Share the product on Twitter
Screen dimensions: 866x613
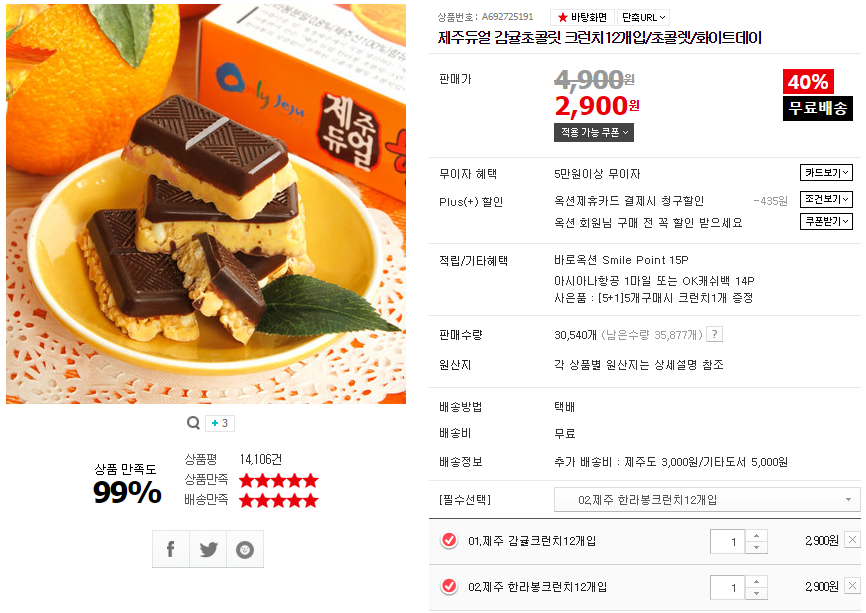tap(208, 549)
